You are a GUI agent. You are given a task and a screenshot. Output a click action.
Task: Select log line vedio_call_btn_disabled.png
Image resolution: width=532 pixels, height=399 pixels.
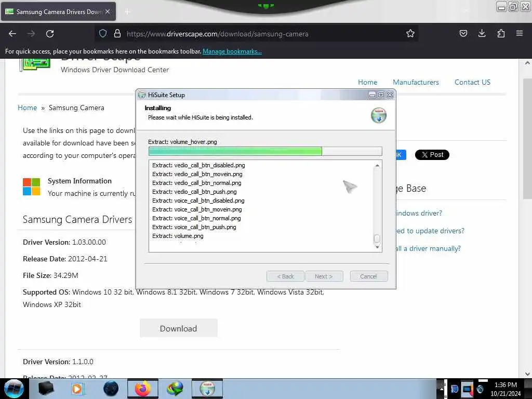(x=198, y=165)
